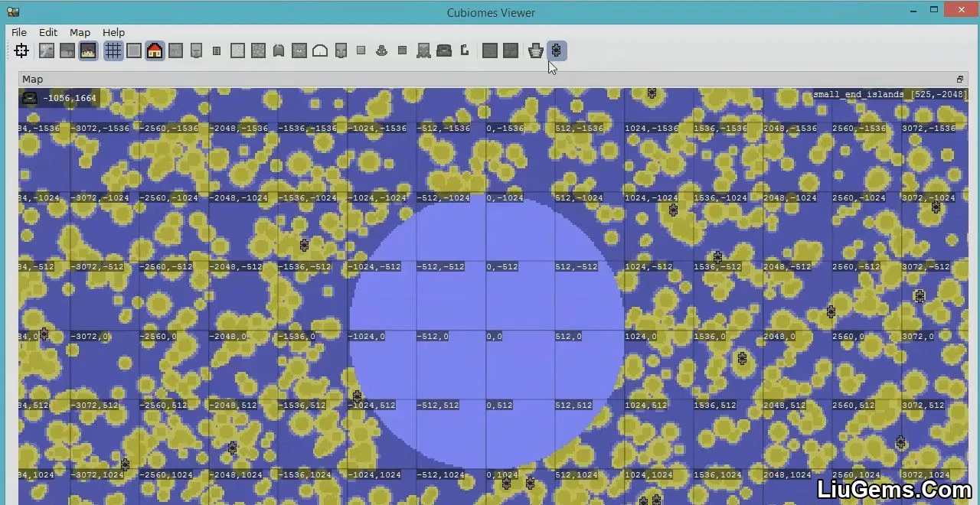Toggle the gray mask-like icon after the arch
The height and width of the screenshot is (505, 980).
341,51
